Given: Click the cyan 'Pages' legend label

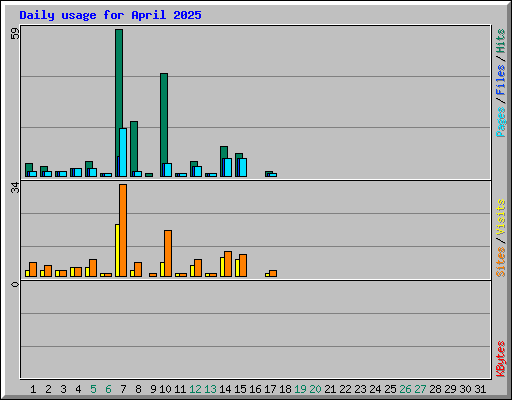Looking at the screenshot, I should click(500, 122).
